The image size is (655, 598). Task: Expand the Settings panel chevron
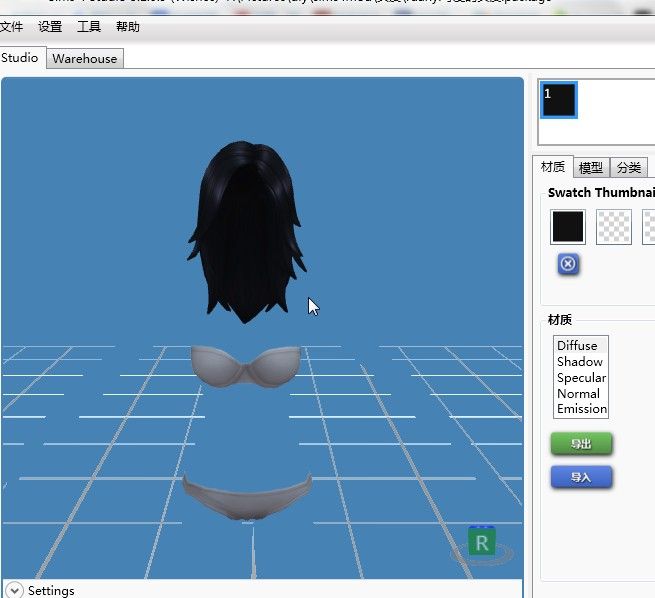point(15,590)
